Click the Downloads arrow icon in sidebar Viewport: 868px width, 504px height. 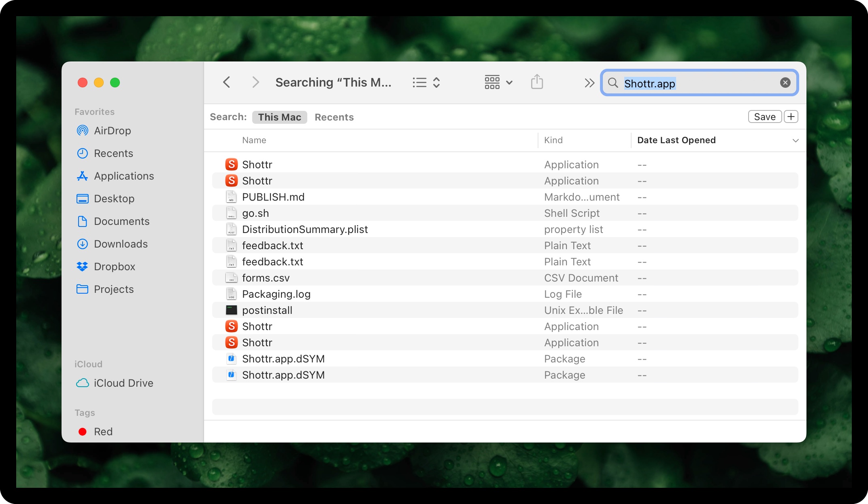tap(83, 244)
